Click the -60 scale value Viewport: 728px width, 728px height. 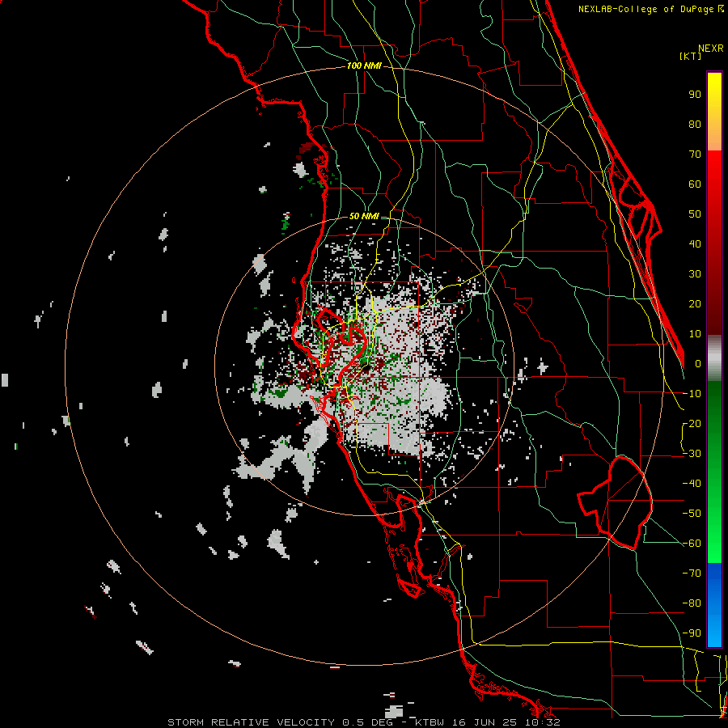pos(692,544)
